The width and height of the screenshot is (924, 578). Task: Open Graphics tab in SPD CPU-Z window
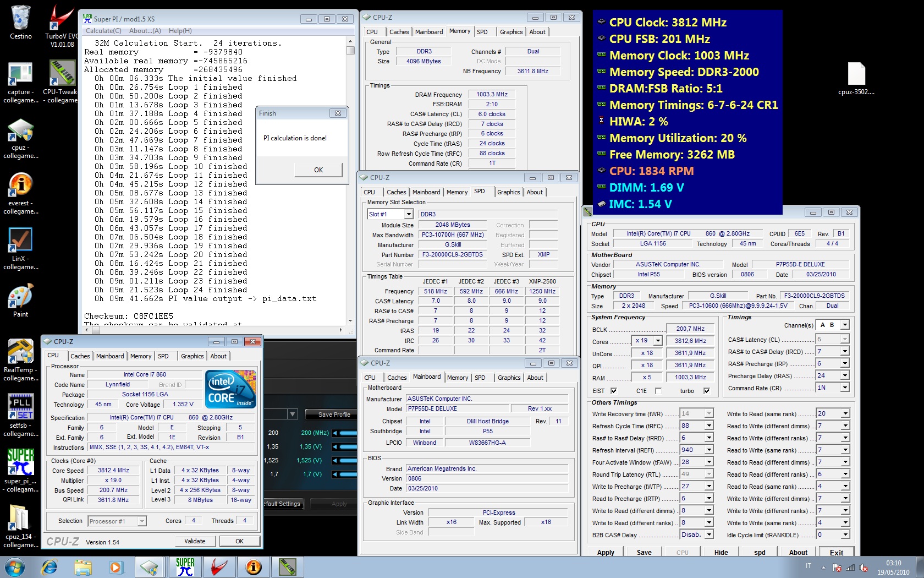(x=508, y=192)
